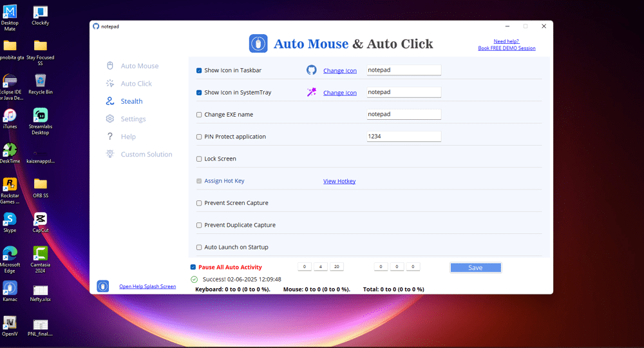Open Streamlabs Desktop shortcut icon
The image size is (644, 348).
40,116
